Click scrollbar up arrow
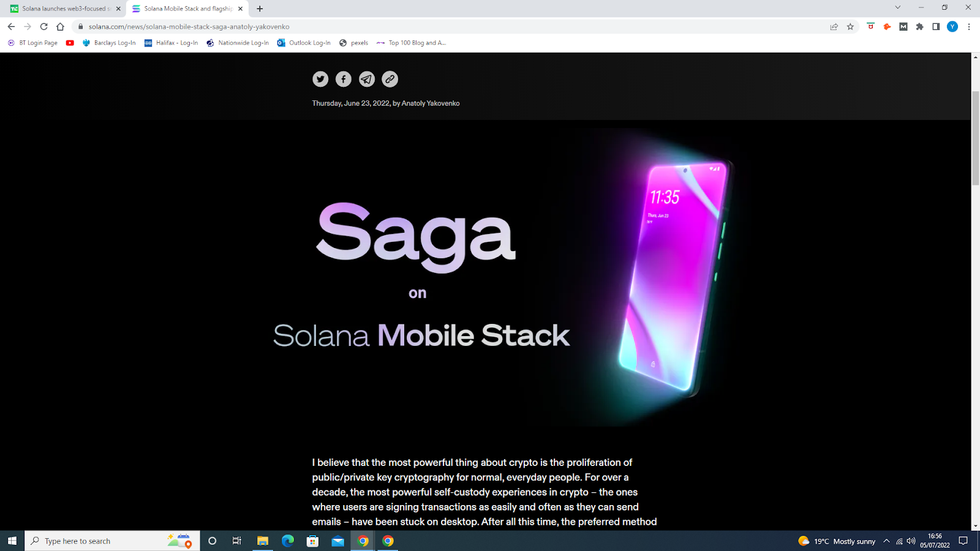The height and width of the screenshot is (551, 980). pos(975,57)
